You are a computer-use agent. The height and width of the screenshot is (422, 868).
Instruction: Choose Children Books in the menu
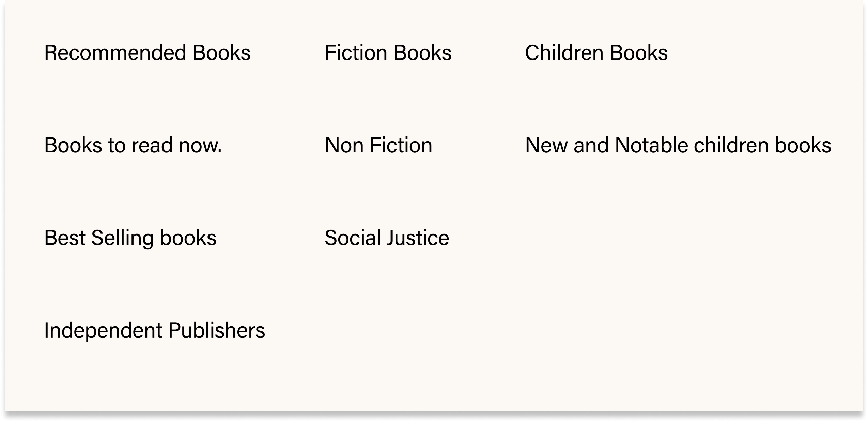pos(596,53)
